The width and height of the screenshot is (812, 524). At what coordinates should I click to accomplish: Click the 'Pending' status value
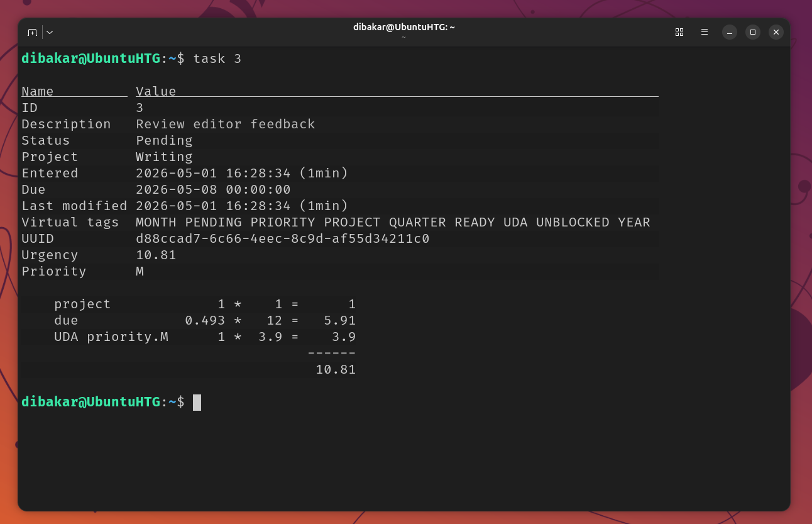[164, 140]
